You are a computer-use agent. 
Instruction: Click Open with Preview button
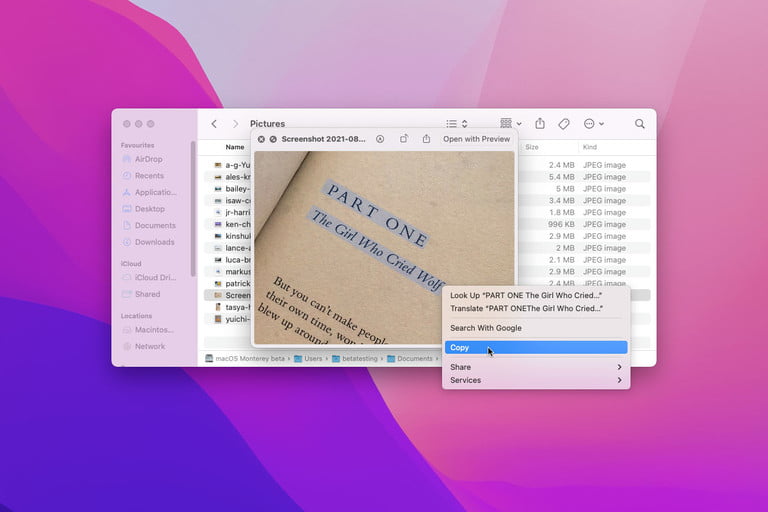[x=476, y=139]
